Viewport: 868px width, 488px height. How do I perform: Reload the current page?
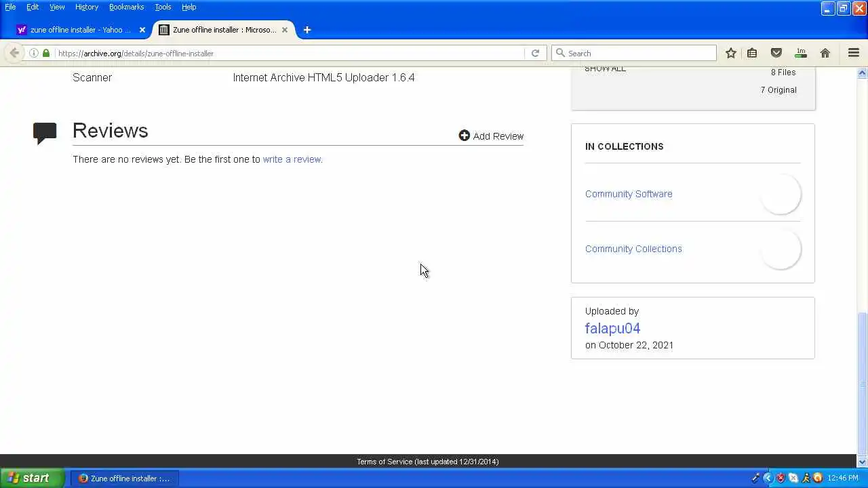535,53
